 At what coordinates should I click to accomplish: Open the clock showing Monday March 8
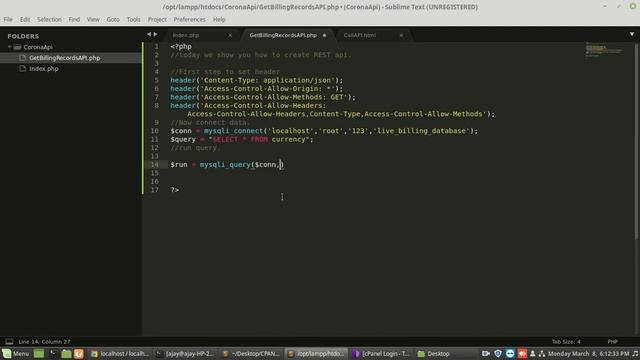click(x=589, y=353)
